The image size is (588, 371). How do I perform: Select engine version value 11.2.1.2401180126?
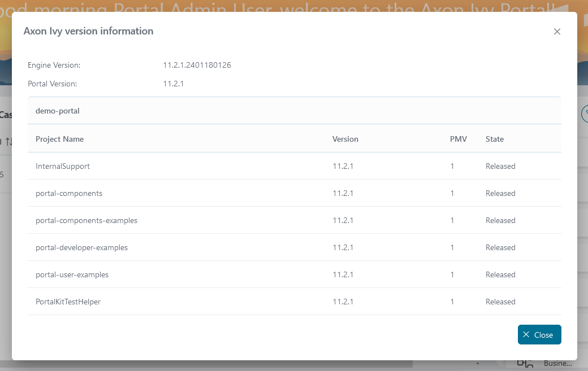click(197, 65)
